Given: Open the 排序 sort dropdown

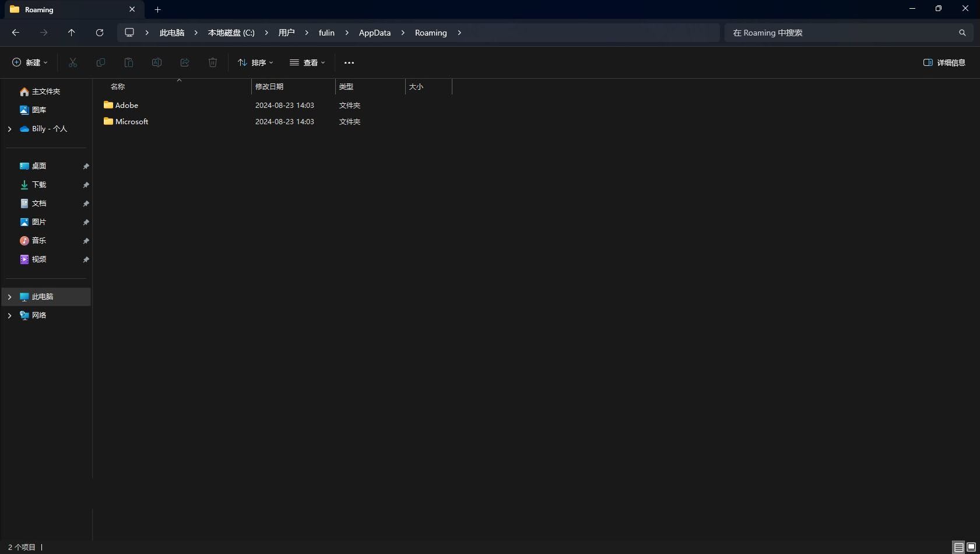Looking at the screenshot, I should tap(255, 63).
